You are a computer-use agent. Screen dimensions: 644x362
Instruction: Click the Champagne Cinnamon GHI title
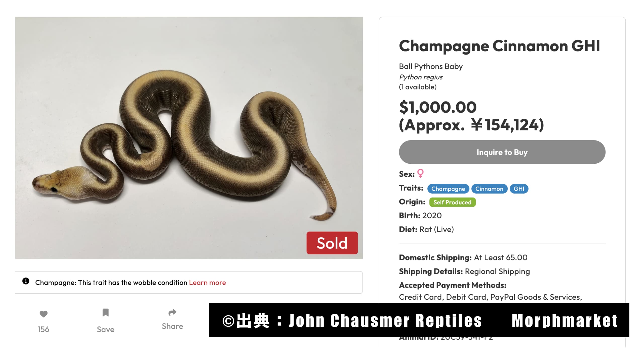(499, 46)
